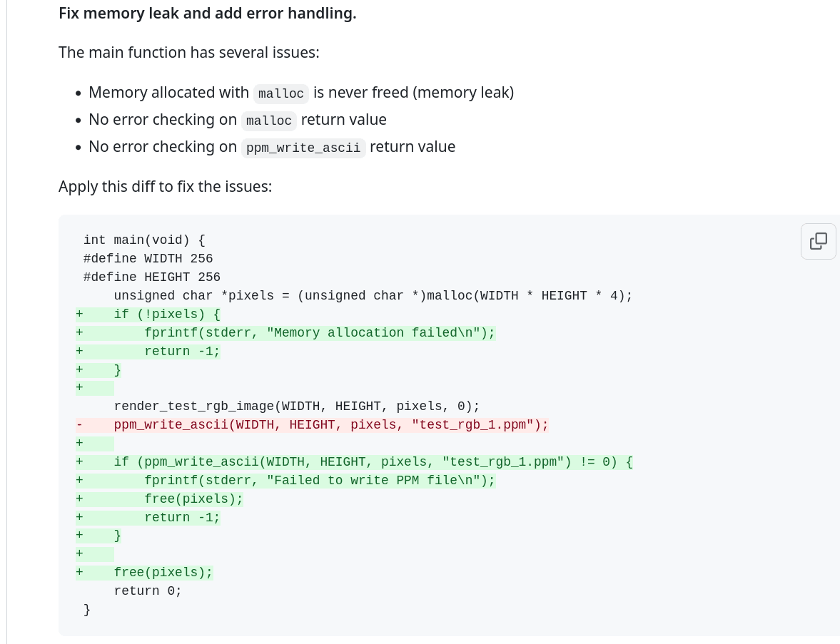Click the added "if (!pixels) {" line
This screenshot has width=840, height=644.
pyautogui.click(x=167, y=315)
